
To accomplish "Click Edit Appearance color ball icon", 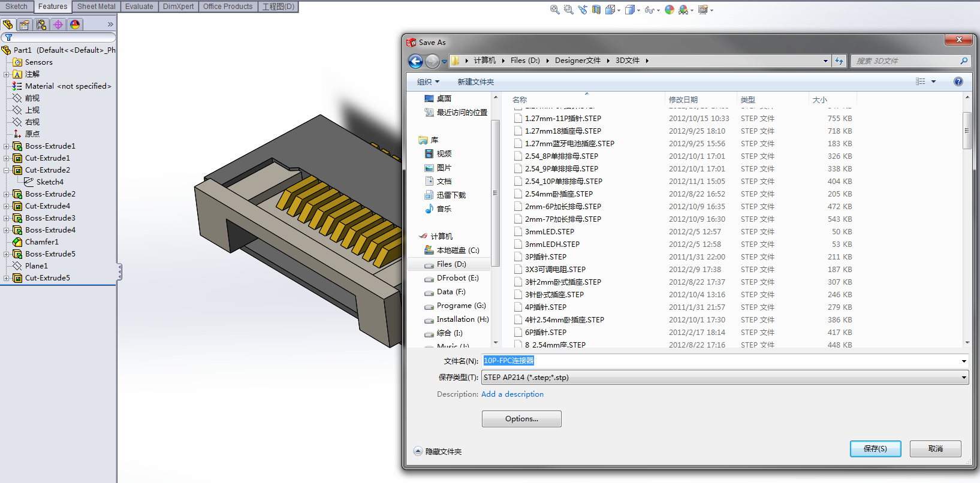I will pyautogui.click(x=670, y=10).
